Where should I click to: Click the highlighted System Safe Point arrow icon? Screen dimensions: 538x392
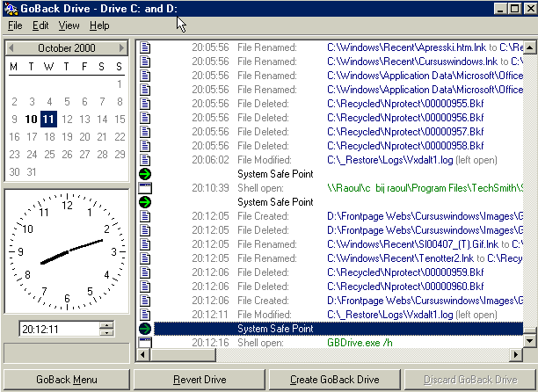145,328
